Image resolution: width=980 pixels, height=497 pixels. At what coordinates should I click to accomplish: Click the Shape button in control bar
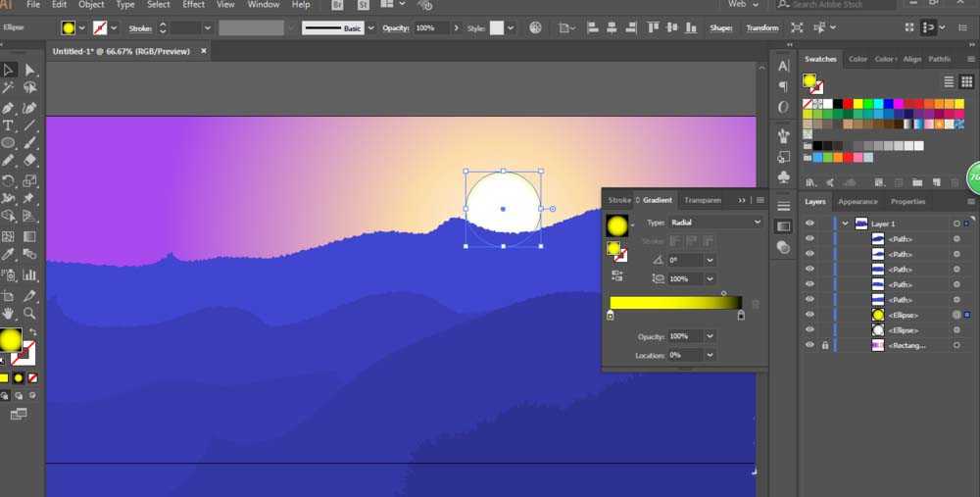[x=720, y=27]
